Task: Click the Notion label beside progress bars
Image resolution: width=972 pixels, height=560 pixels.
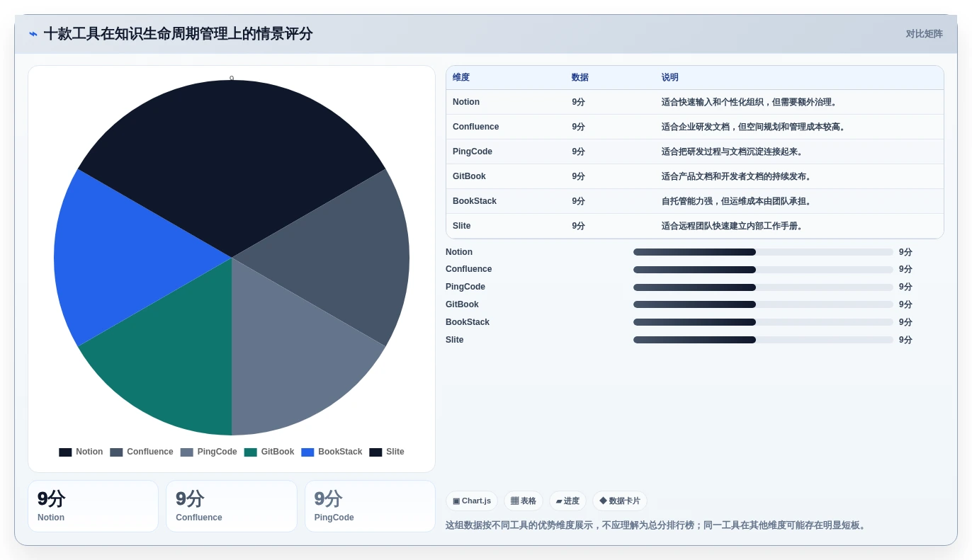Action: click(x=459, y=252)
